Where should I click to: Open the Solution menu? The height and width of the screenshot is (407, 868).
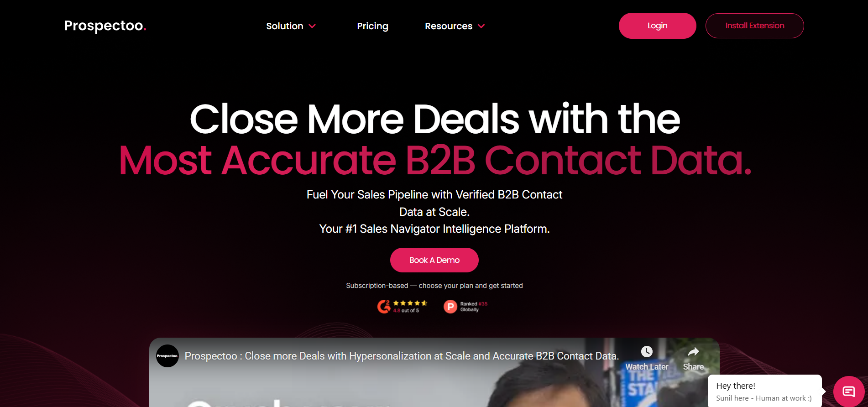point(285,26)
